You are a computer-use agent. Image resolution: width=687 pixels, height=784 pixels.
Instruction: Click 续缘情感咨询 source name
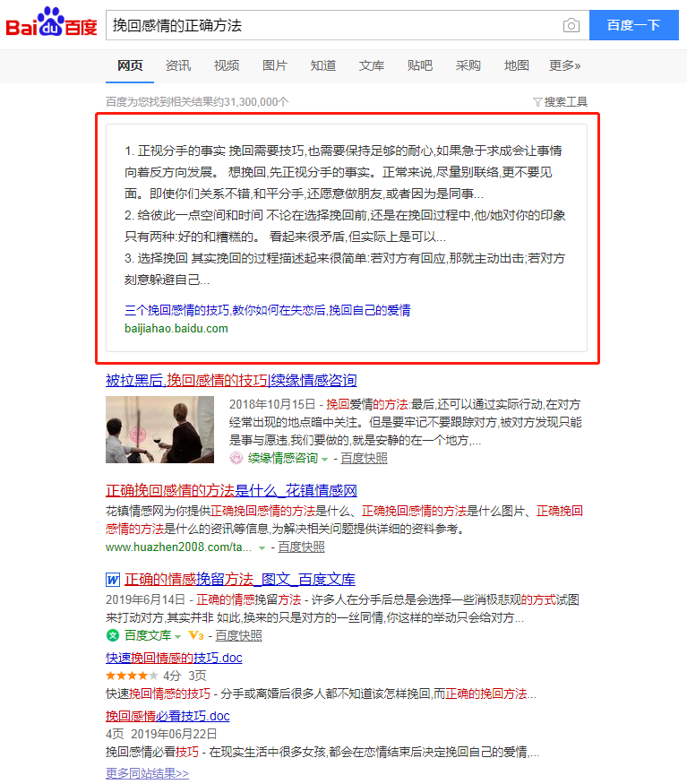point(282,458)
